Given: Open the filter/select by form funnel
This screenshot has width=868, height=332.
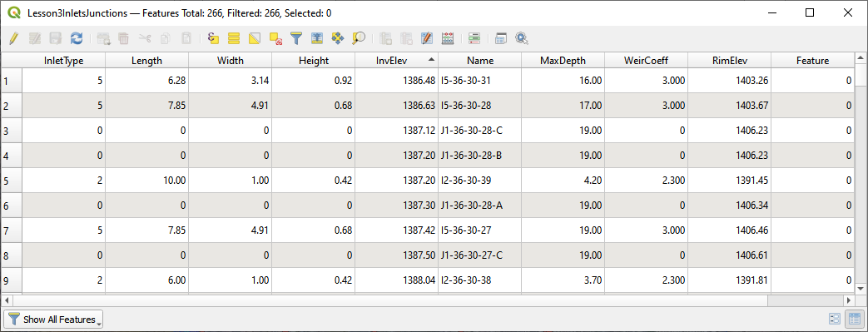Looking at the screenshot, I should (x=297, y=38).
